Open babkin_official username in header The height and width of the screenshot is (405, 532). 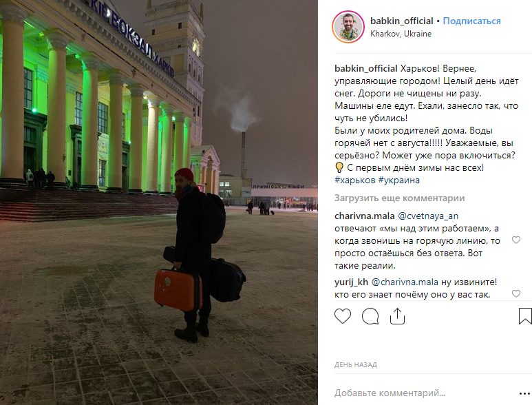[x=402, y=21]
